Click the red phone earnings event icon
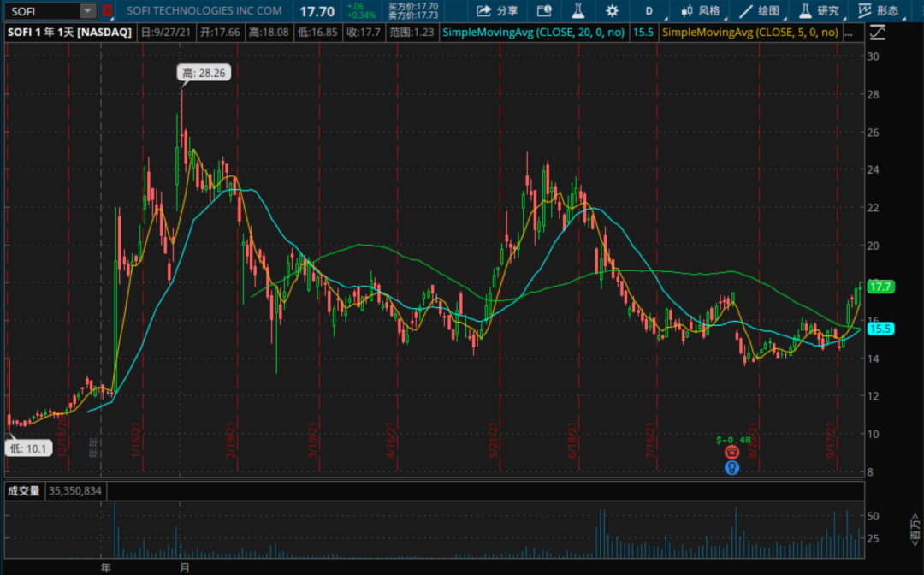 pos(731,452)
